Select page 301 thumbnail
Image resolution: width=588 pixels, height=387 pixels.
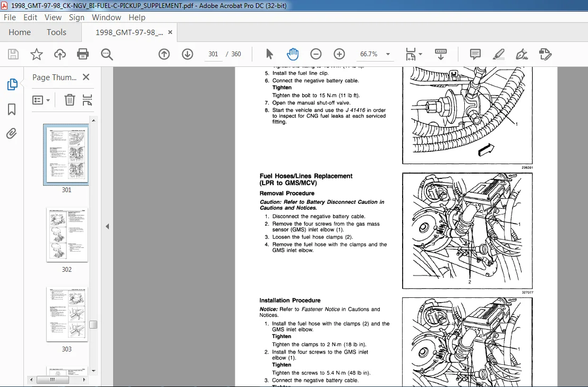(x=66, y=154)
